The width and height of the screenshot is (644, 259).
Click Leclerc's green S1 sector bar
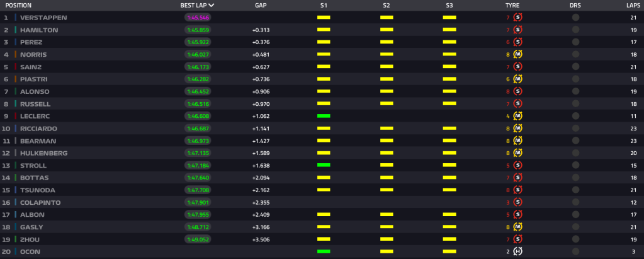pyautogui.click(x=324, y=116)
